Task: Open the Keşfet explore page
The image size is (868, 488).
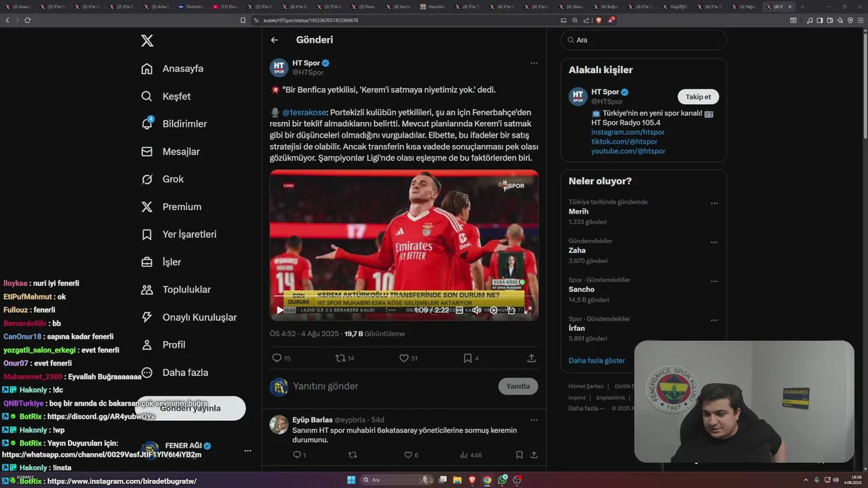Action: point(166,96)
